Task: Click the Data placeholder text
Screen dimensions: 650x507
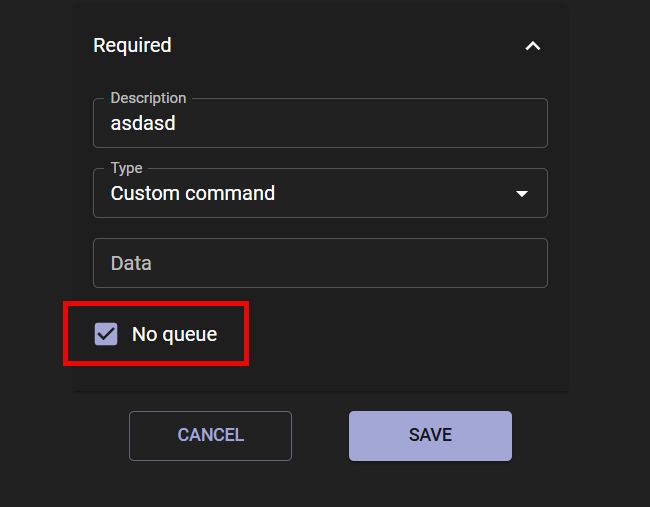Action: click(x=131, y=264)
